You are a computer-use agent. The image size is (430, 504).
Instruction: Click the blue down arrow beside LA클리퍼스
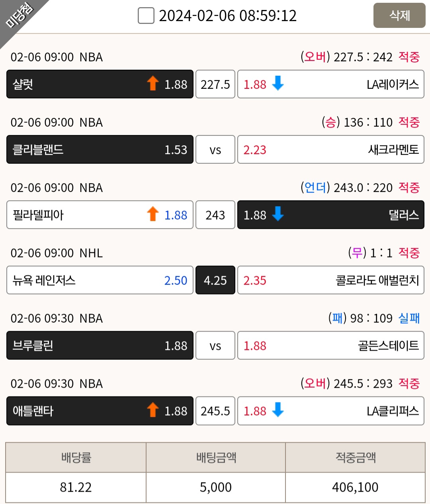278,410
